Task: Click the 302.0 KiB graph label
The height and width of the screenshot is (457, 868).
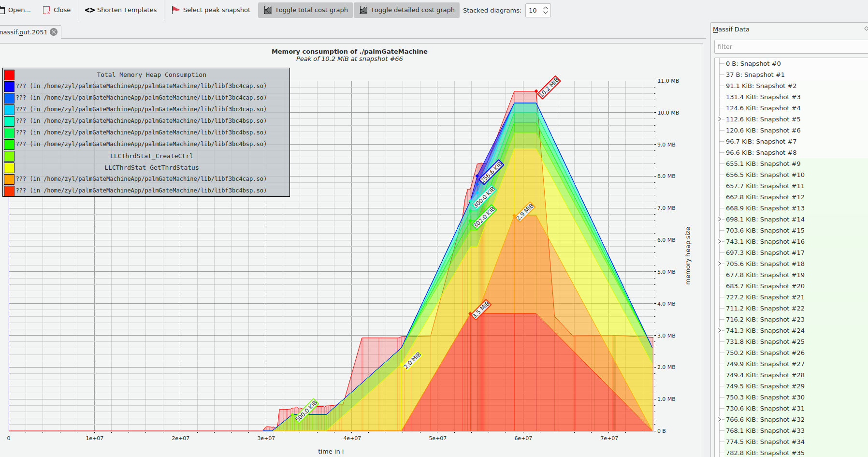Action: pos(484,217)
